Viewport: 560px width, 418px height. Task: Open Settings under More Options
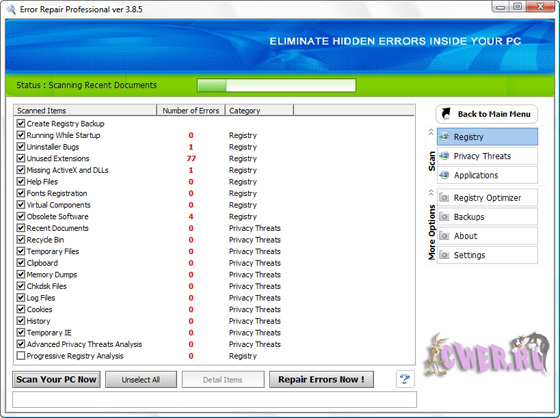click(487, 255)
